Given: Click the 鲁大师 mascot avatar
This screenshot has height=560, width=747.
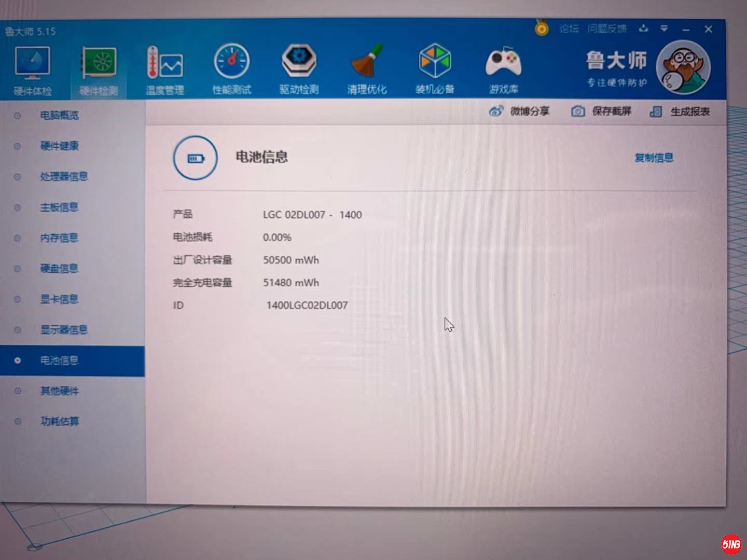Looking at the screenshot, I should pos(683,67).
